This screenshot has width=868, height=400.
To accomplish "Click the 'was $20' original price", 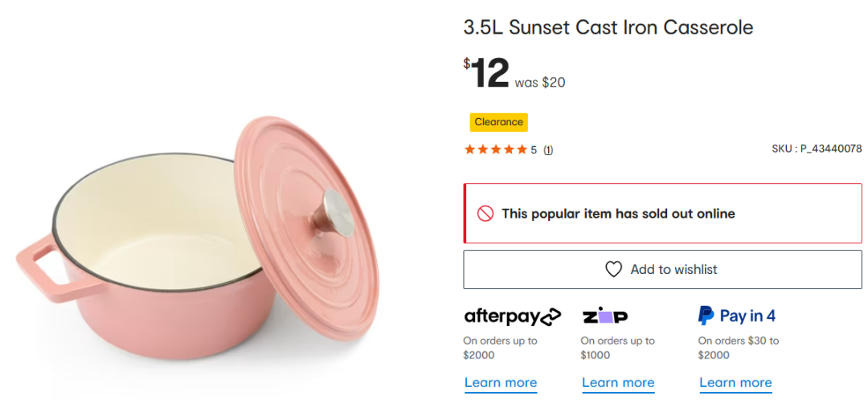I will pos(539,82).
